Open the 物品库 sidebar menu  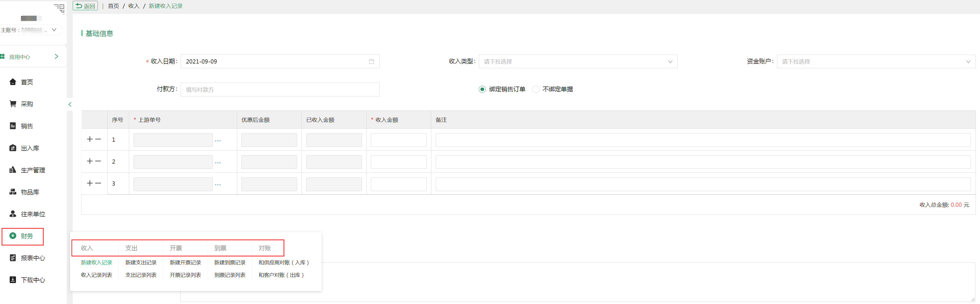point(30,192)
